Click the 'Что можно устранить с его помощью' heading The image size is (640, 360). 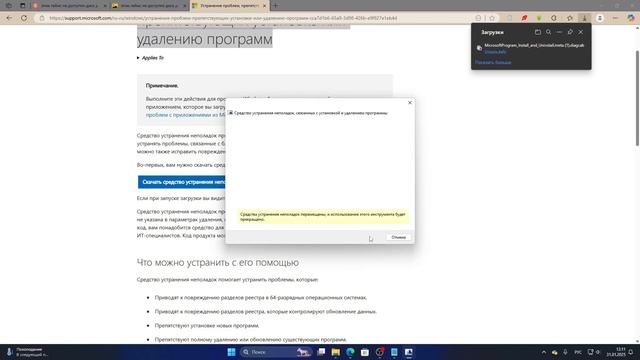pyautogui.click(x=218, y=262)
